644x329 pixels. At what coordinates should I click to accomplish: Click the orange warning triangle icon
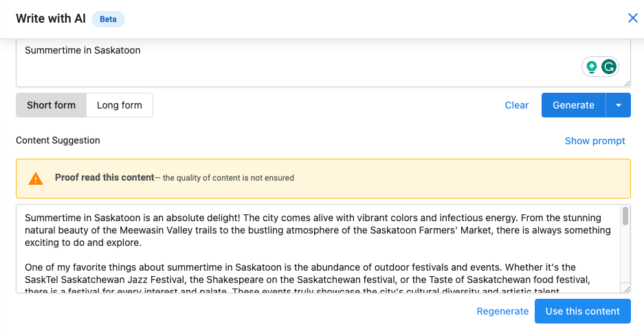click(x=36, y=179)
